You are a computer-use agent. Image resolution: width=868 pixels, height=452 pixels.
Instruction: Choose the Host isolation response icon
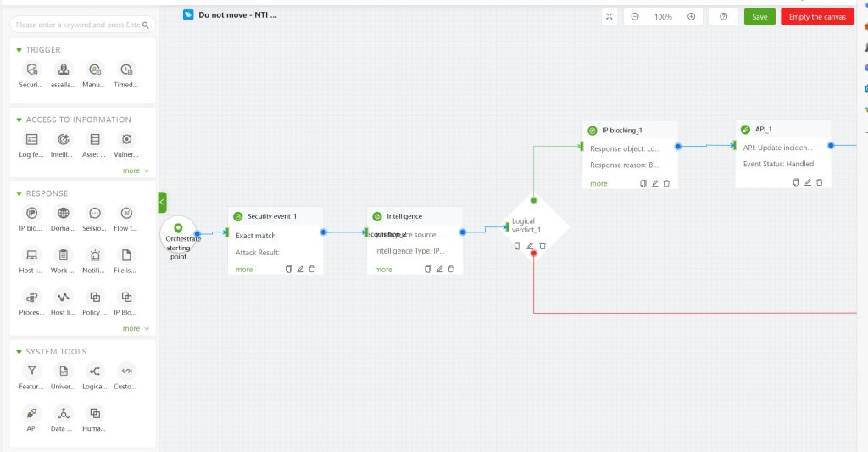pos(32,254)
